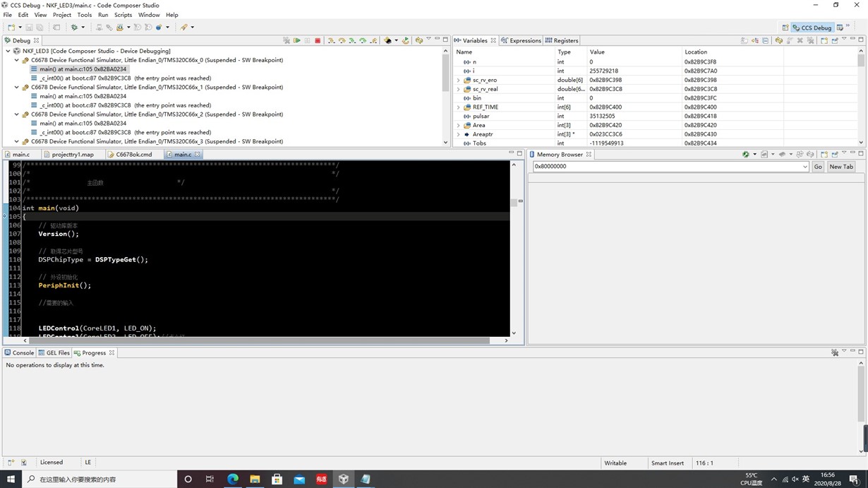This screenshot has height=488, width=868.
Task: Collapse the TMS320C66x_2 core node
Action: [x=16, y=114]
